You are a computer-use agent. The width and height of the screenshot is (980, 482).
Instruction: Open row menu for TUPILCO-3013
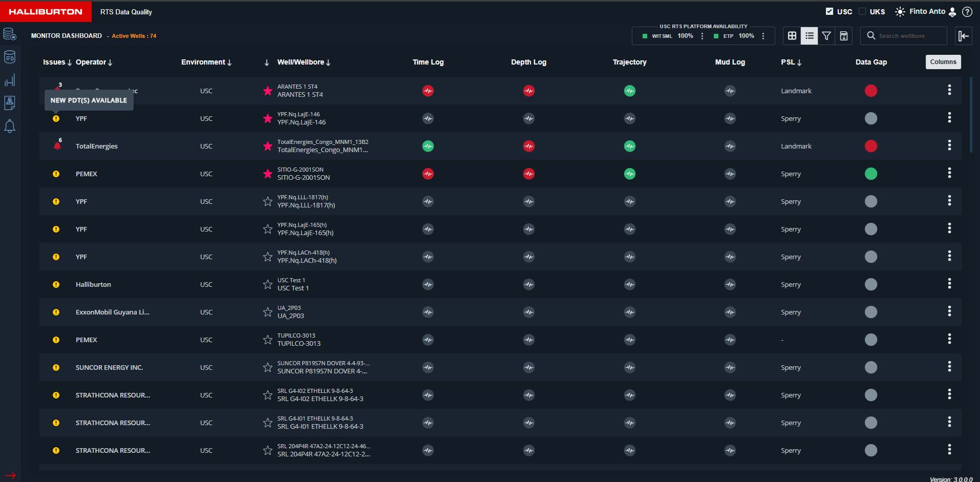tap(949, 339)
